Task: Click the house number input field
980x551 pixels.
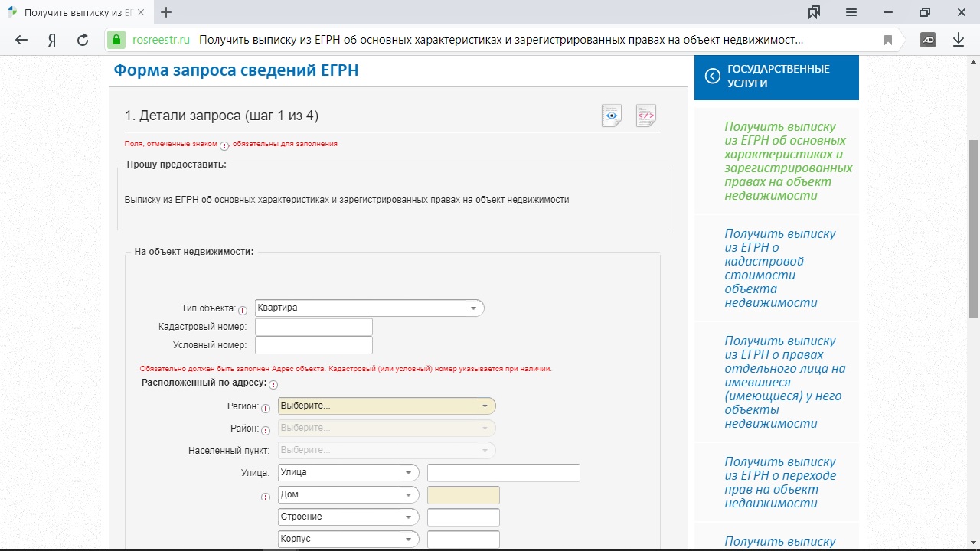Action: [463, 495]
